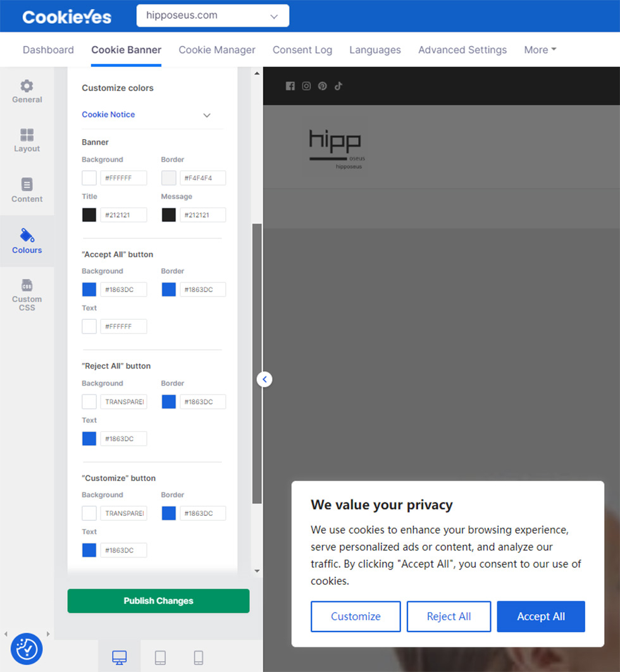Click the Banner Title black color swatch
This screenshot has height=672, width=620.
(x=89, y=215)
